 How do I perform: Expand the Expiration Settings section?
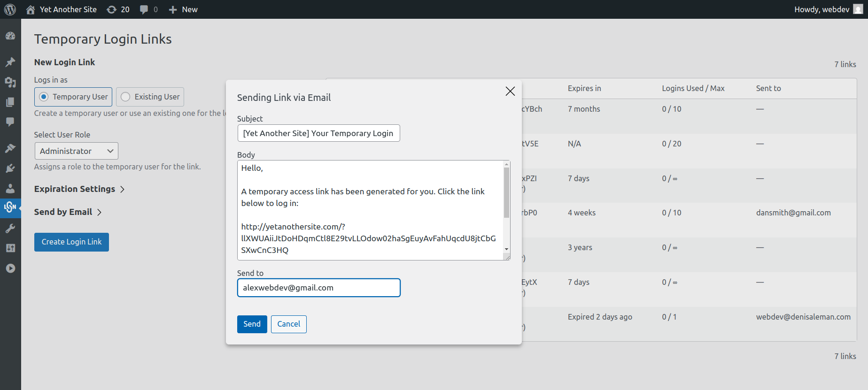tap(79, 189)
